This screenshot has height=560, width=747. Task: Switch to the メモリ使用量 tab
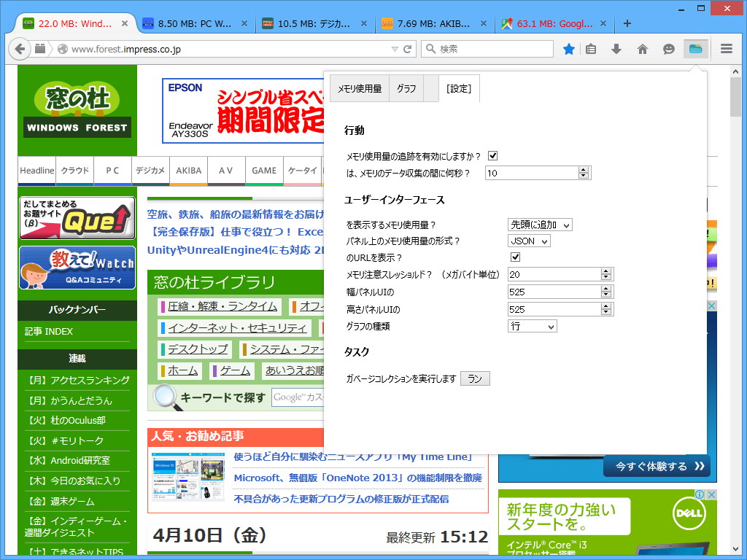point(359,88)
